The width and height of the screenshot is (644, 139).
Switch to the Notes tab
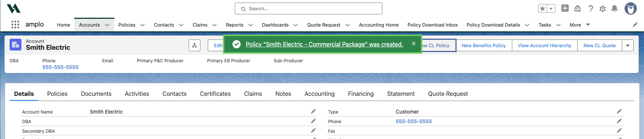283,94
